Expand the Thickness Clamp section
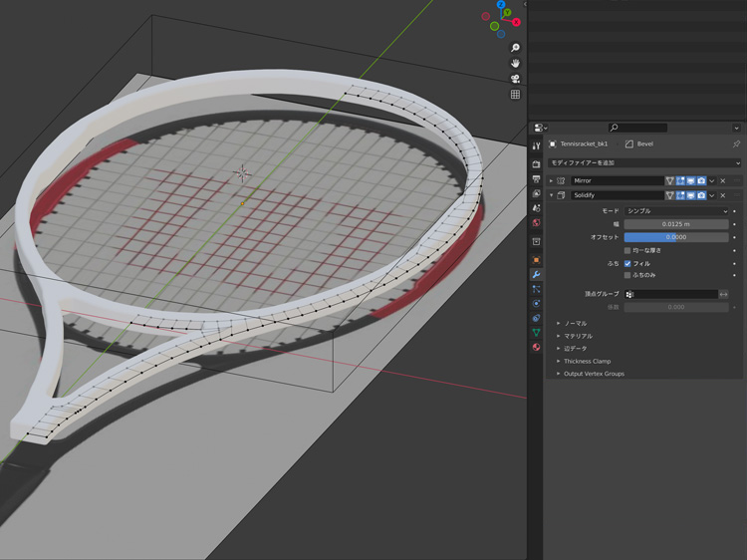The height and width of the screenshot is (560, 747). [x=587, y=361]
